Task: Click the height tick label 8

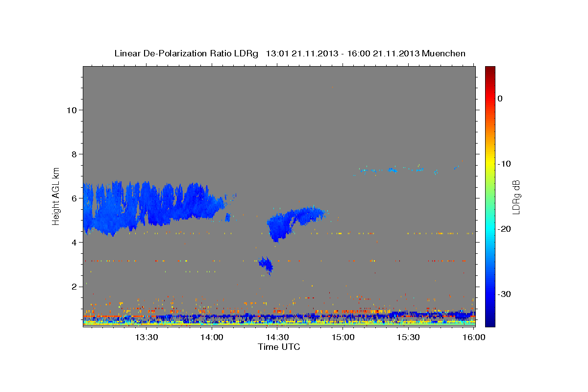Action: point(74,154)
